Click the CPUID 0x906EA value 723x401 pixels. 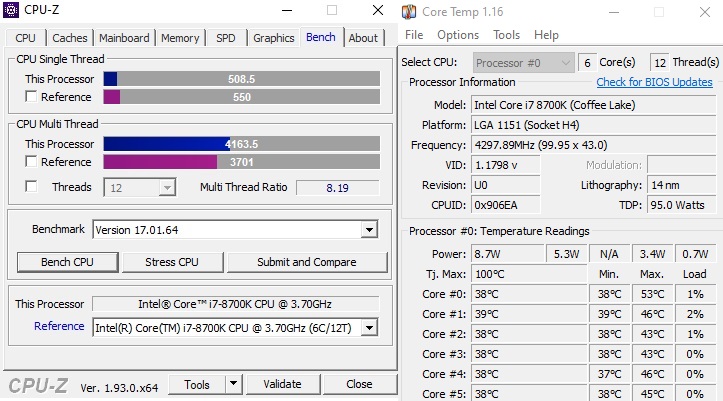point(505,205)
